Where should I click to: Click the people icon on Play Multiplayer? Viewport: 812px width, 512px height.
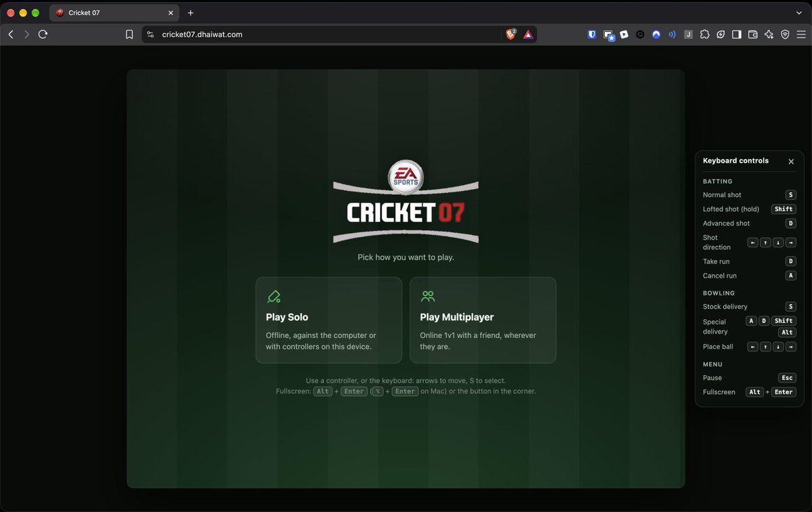(428, 296)
